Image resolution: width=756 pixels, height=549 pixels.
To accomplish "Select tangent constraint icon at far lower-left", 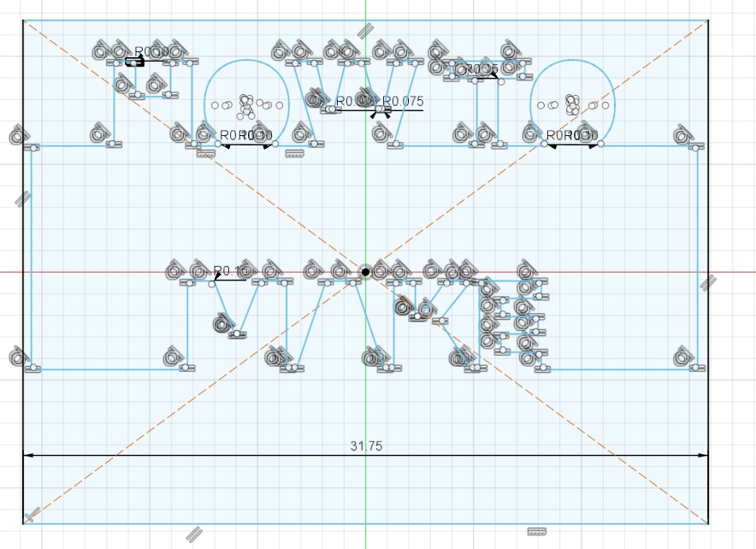I will click(x=16, y=357).
